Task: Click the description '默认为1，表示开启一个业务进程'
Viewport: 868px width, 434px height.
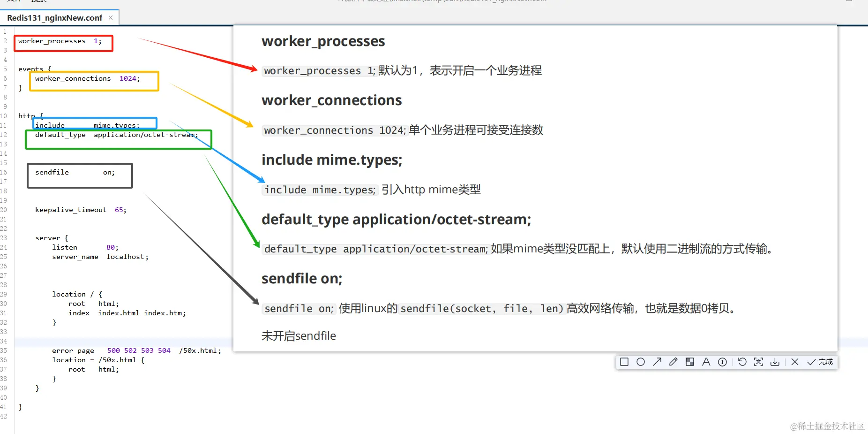Action: click(x=460, y=70)
